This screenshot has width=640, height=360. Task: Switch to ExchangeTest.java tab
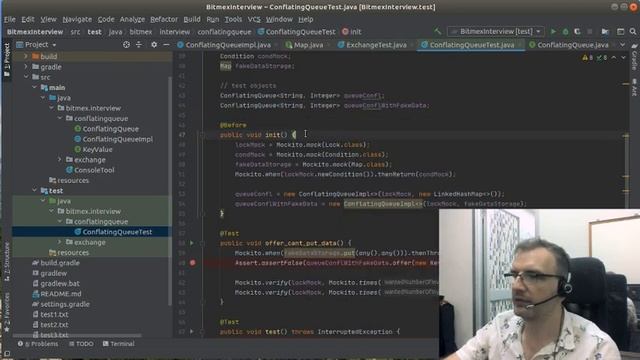(x=373, y=45)
